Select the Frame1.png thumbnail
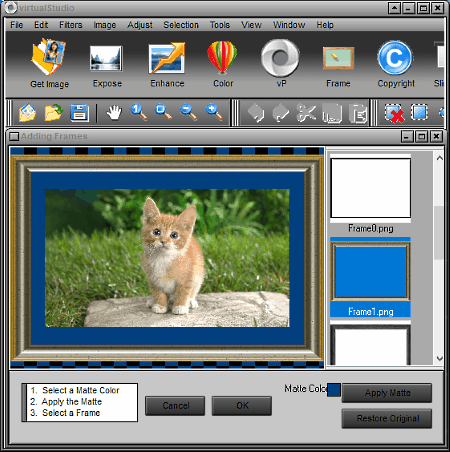Viewport: 450px width, 452px height. pos(370,277)
